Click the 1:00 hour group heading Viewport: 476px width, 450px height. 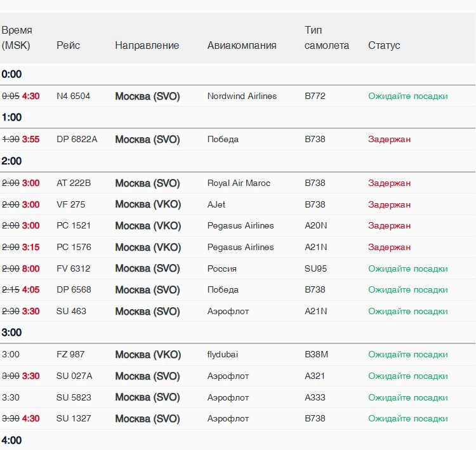pyautogui.click(x=11, y=117)
